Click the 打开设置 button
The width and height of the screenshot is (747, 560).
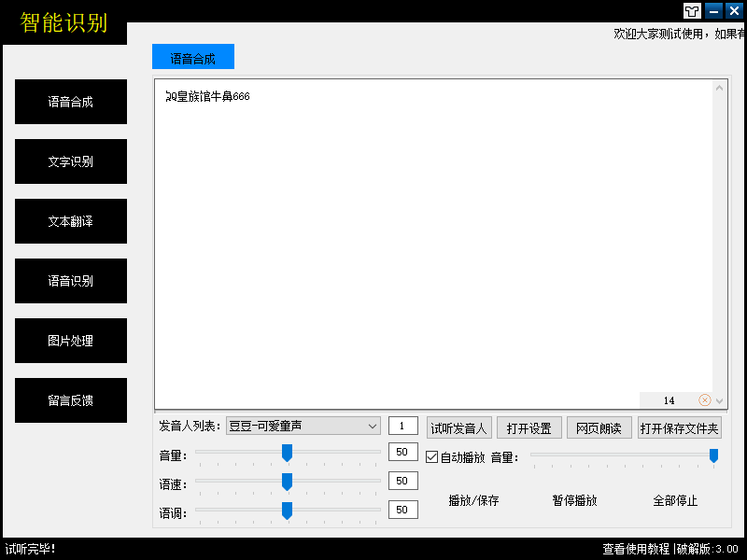(x=529, y=427)
